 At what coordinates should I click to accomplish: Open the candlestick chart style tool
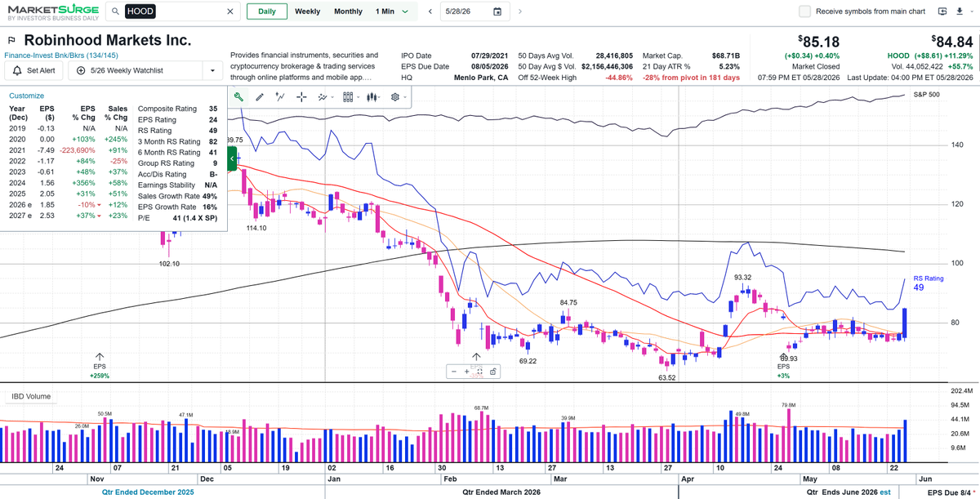coord(372,96)
